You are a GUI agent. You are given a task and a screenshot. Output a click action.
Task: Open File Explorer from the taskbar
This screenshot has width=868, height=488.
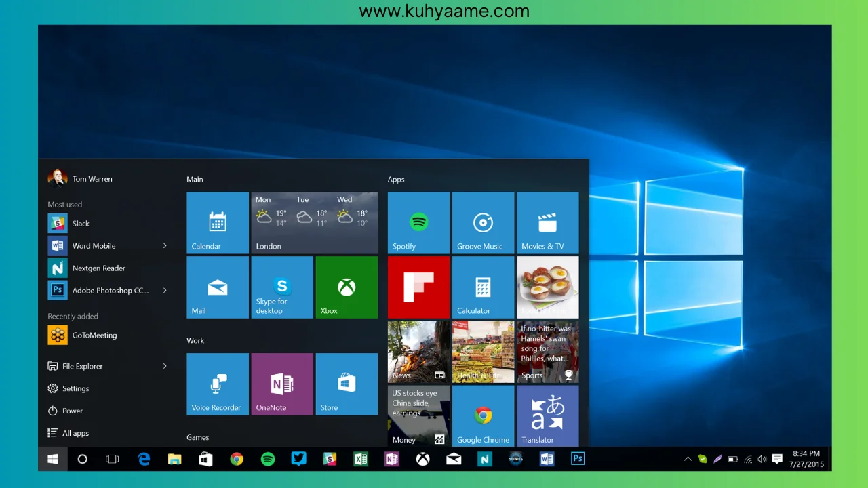click(175, 459)
